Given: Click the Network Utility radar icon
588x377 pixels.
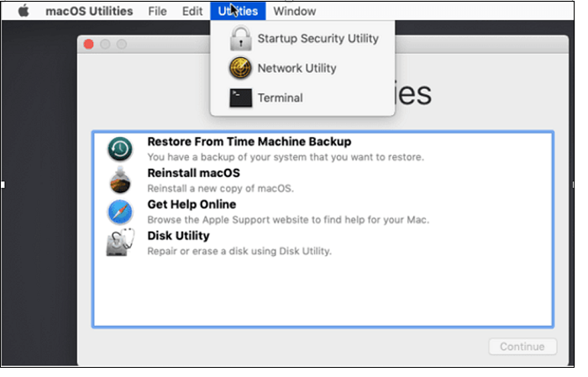Looking at the screenshot, I should click(x=240, y=68).
